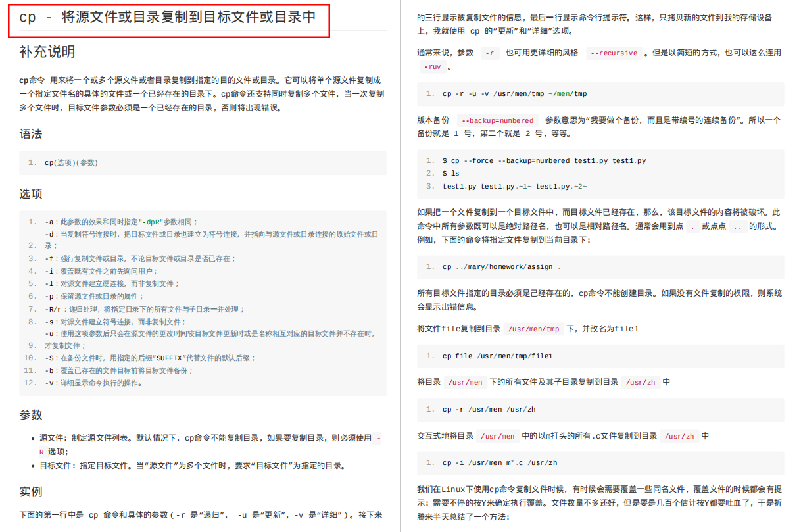
Task: Select the -f 强行复制 option line
Action: pyautogui.click(x=140, y=259)
